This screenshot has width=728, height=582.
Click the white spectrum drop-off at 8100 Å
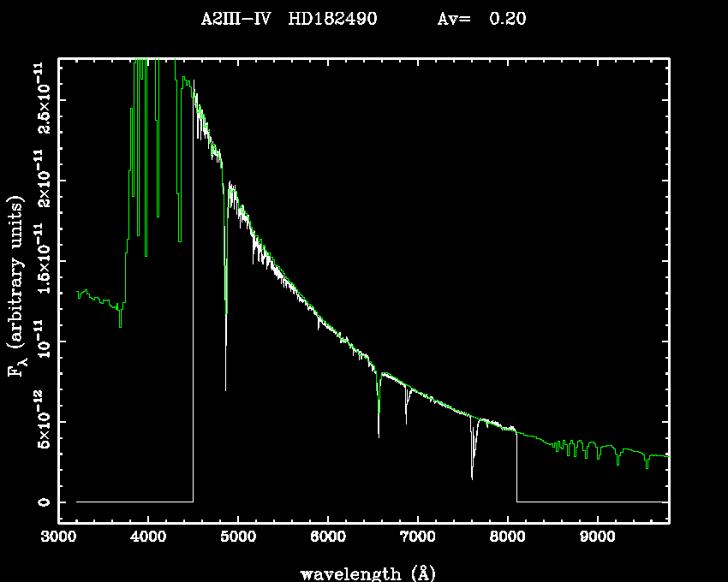pyautogui.click(x=516, y=466)
